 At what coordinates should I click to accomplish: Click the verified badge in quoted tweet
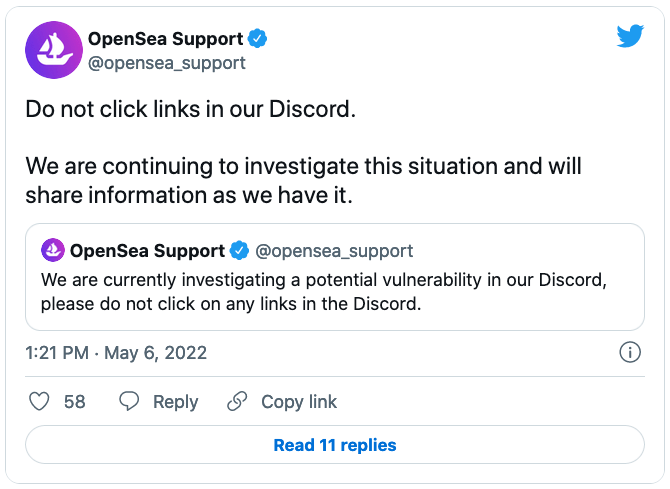[239, 250]
